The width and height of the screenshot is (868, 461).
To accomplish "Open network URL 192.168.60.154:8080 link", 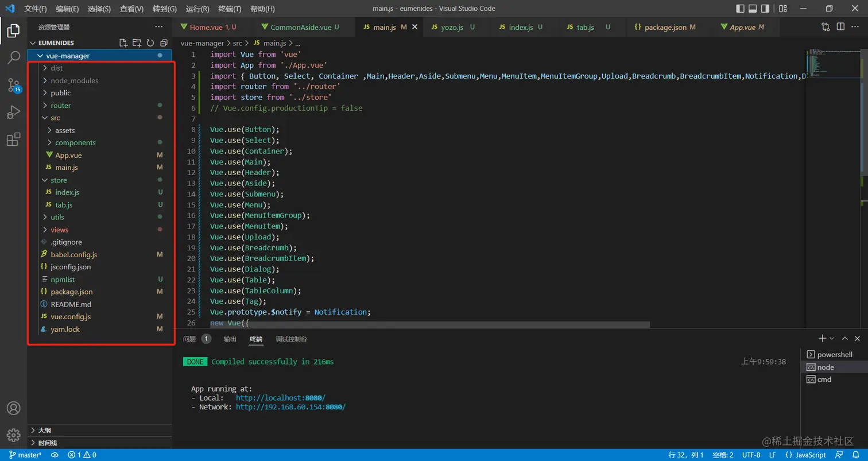I will (291, 407).
